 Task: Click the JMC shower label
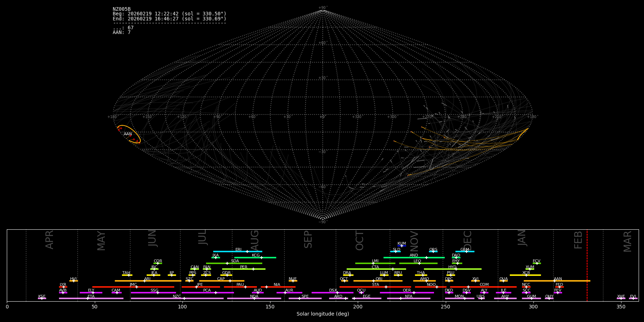(x=133, y=285)
